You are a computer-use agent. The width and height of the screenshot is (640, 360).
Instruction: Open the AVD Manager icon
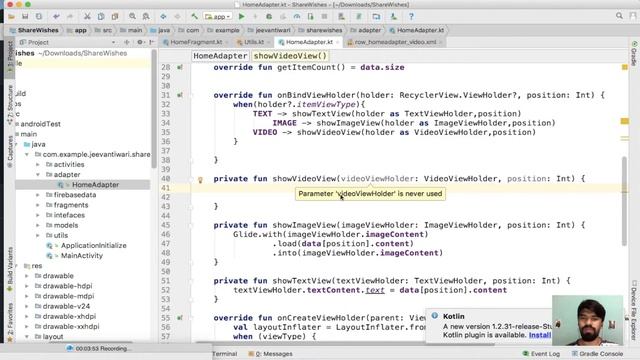click(342, 17)
